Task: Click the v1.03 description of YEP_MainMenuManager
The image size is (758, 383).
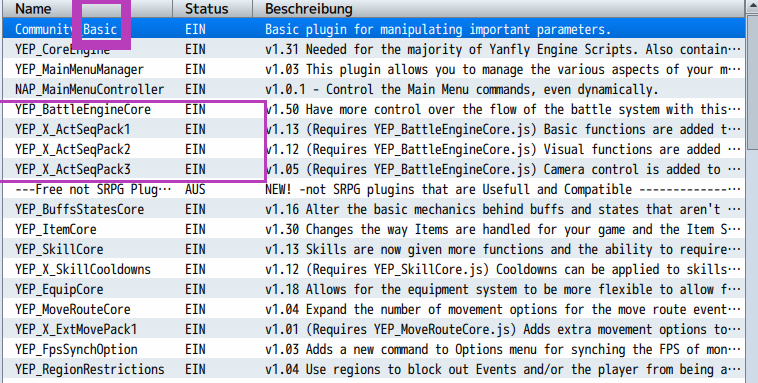Action: click(x=503, y=70)
